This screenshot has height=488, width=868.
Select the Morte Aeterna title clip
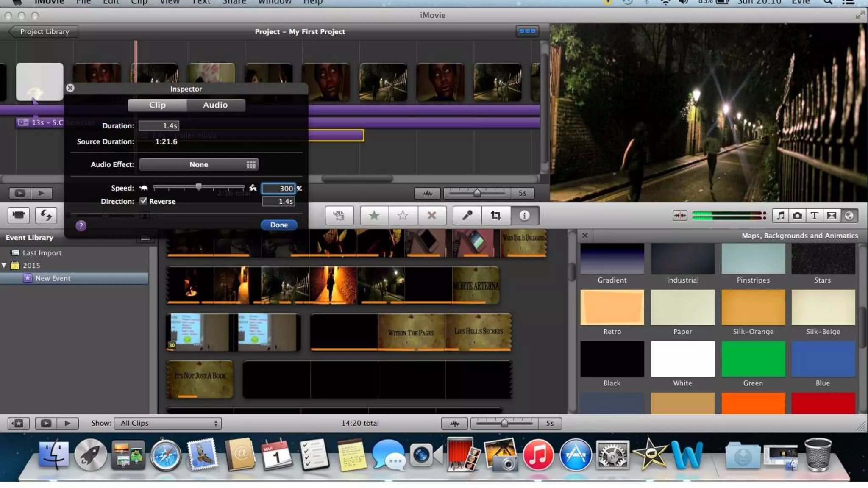click(476, 285)
